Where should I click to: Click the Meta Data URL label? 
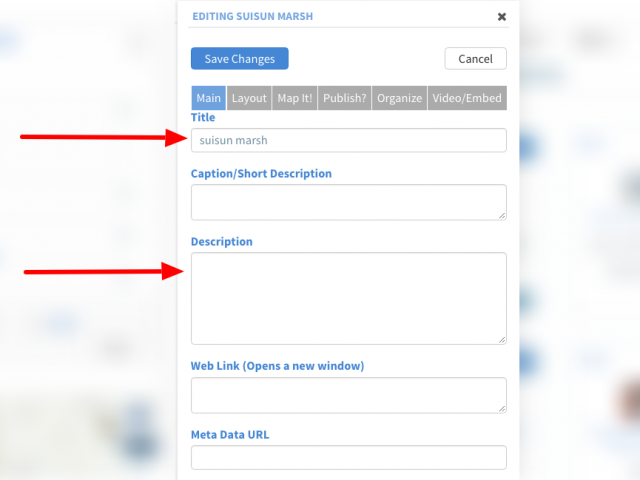[x=230, y=435]
